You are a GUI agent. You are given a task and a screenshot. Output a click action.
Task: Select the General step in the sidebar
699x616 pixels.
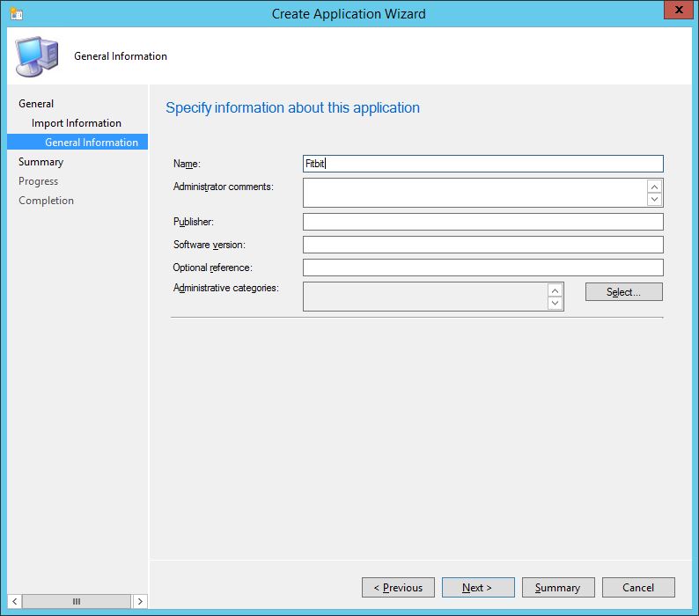(x=36, y=104)
